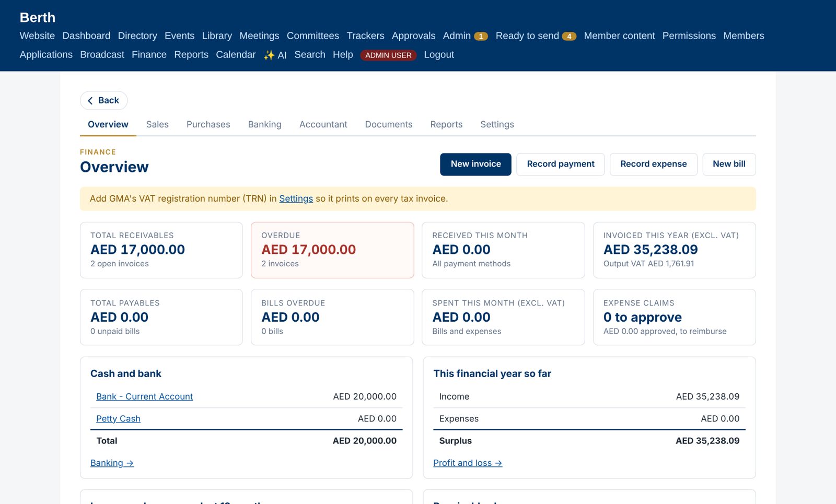
Task: Click the Berth site title
Action: (x=38, y=17)
